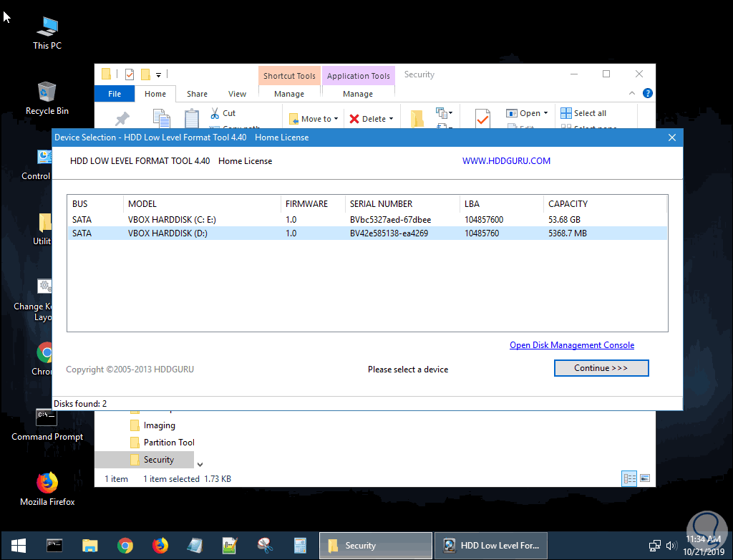Close the Device Selection dialog
Image resolution: width=733 pixels, height=560 pixels.
672,137
